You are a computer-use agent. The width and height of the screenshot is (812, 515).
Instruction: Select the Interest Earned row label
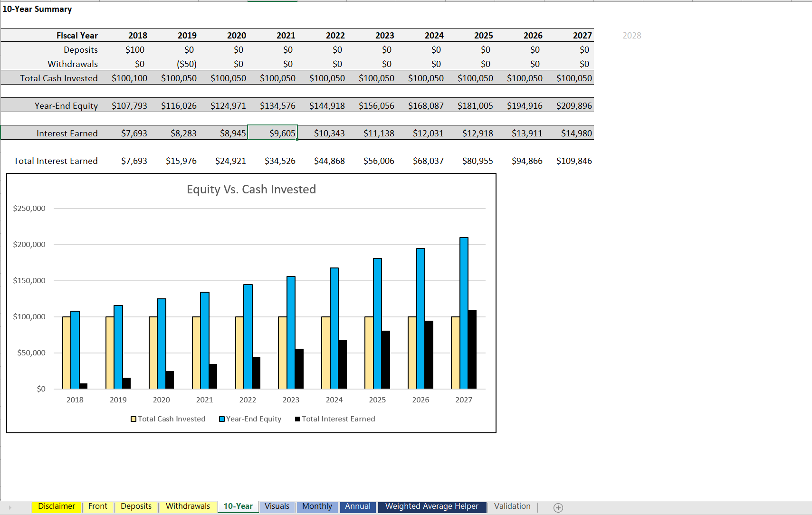67,134
